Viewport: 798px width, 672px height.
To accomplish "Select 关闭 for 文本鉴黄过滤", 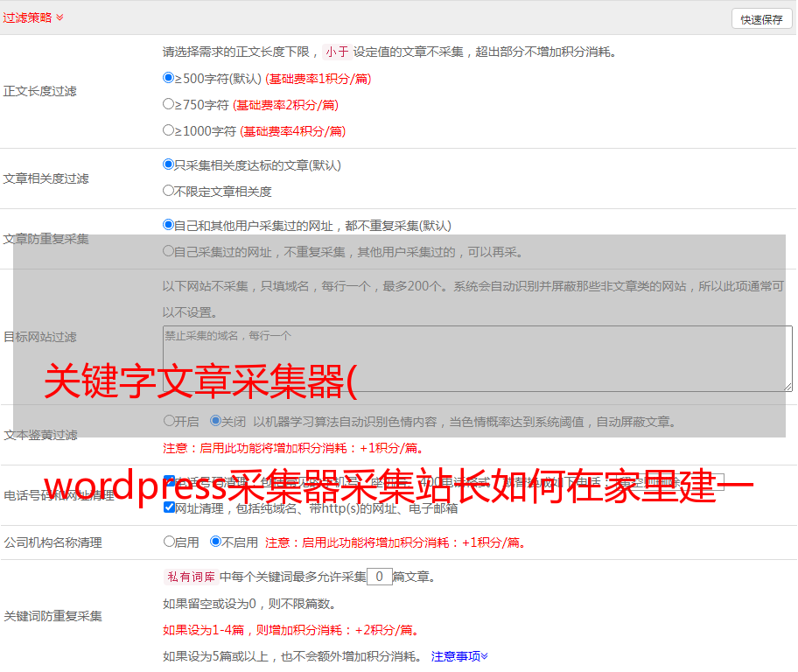I will 216,421.
